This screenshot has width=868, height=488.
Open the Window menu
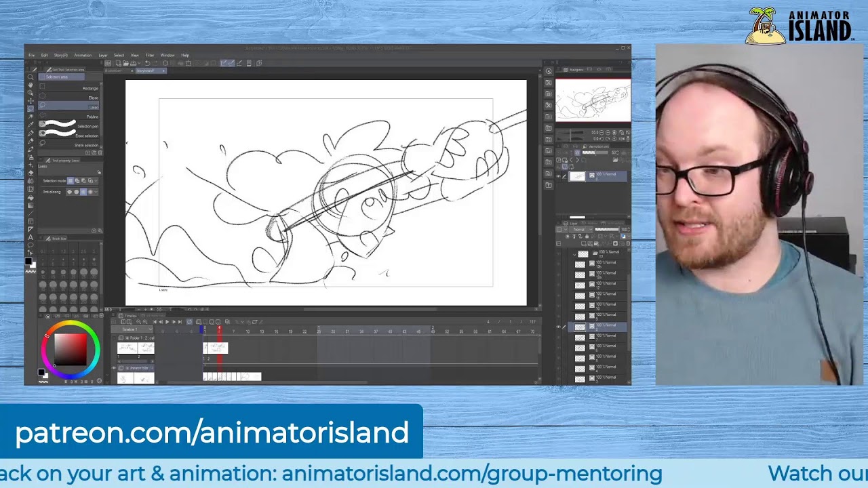167,55
